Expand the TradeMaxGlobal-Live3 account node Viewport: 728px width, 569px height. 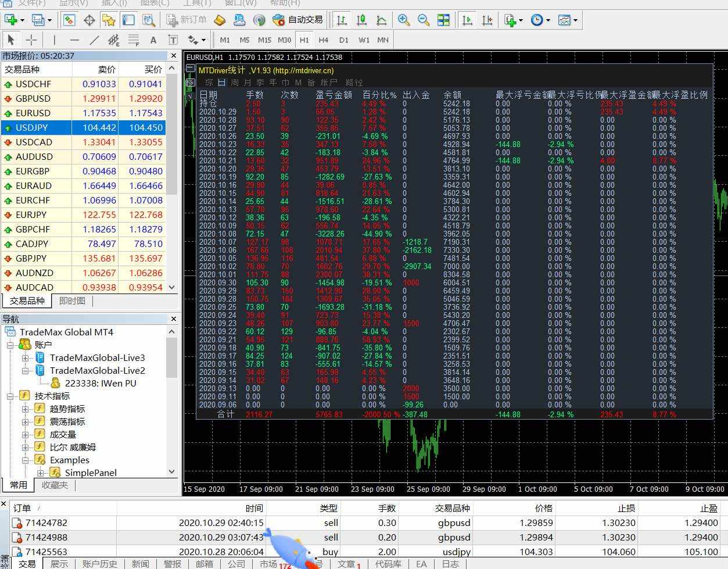[x=26, y=358]
